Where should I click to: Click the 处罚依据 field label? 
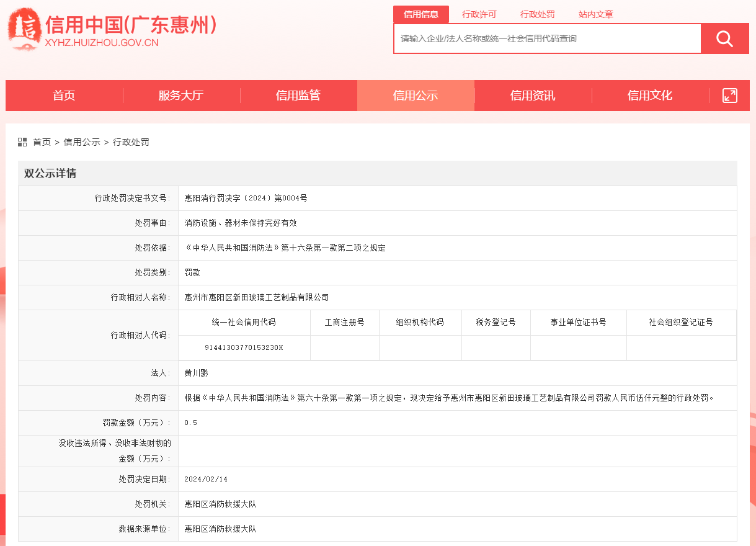coord(152,248)
